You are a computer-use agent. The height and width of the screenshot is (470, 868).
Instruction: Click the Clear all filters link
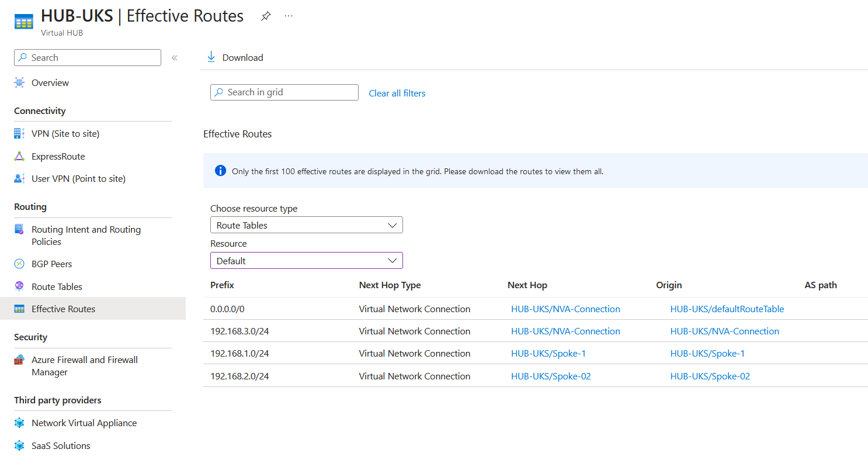coord(397,93)
